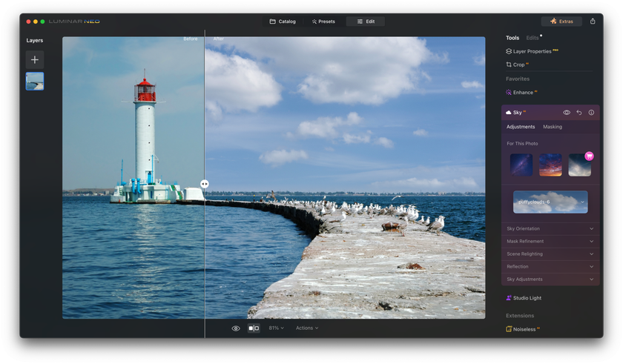Expand the Scene Relighting section
The image size is (623, 364).
(550, 254)
